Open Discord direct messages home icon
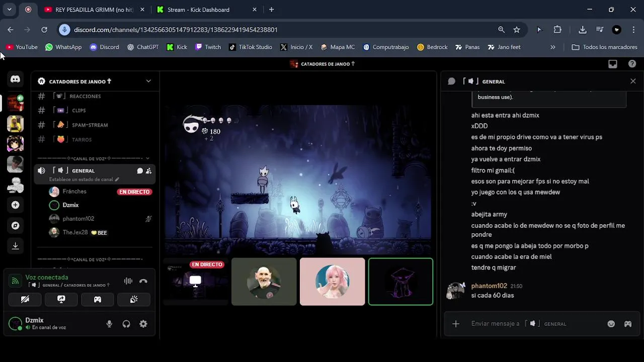Viewport: 644px width, 362px height. click(15, 79)
